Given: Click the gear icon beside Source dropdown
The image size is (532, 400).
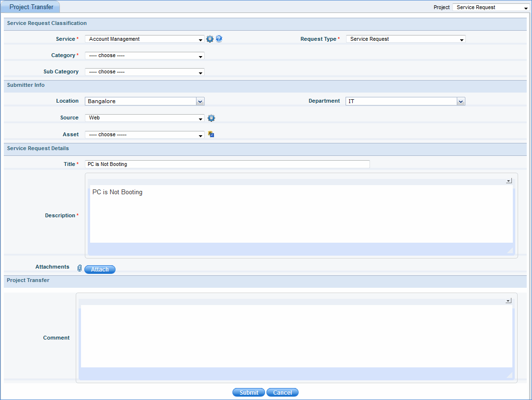Looking at the screenshot, I should (211, 118).
